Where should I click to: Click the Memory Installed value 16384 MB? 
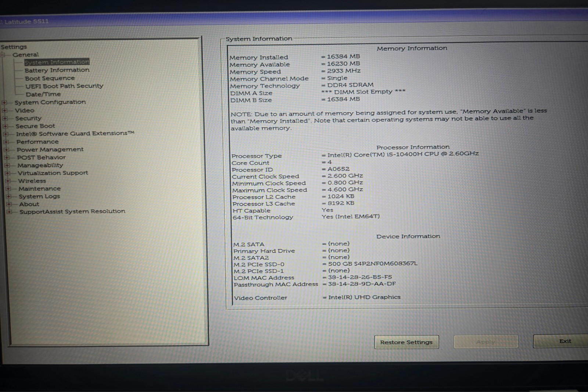coord(343,57)
